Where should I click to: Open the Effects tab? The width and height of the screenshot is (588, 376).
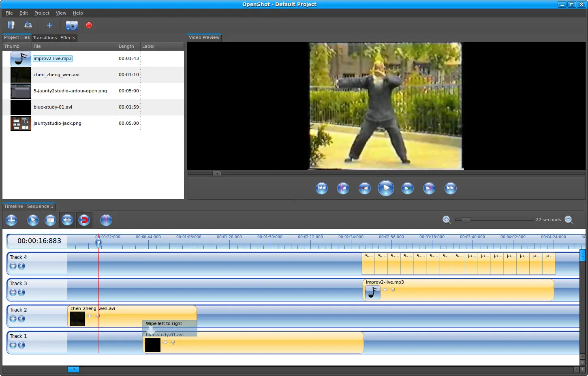68,38
